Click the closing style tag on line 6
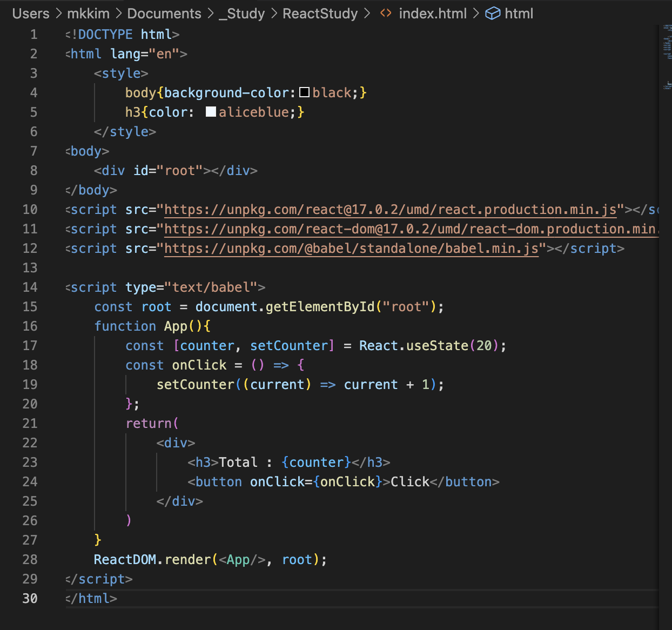Viewport: 672px width, 630px height. pyautogui.click(x=125, y=132)
